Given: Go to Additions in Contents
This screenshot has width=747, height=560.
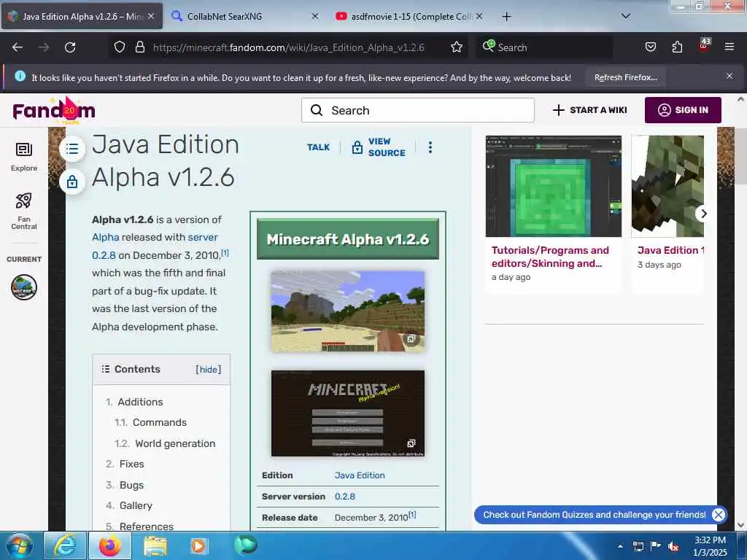Looking at the screenshot, I should pos(140,402).
